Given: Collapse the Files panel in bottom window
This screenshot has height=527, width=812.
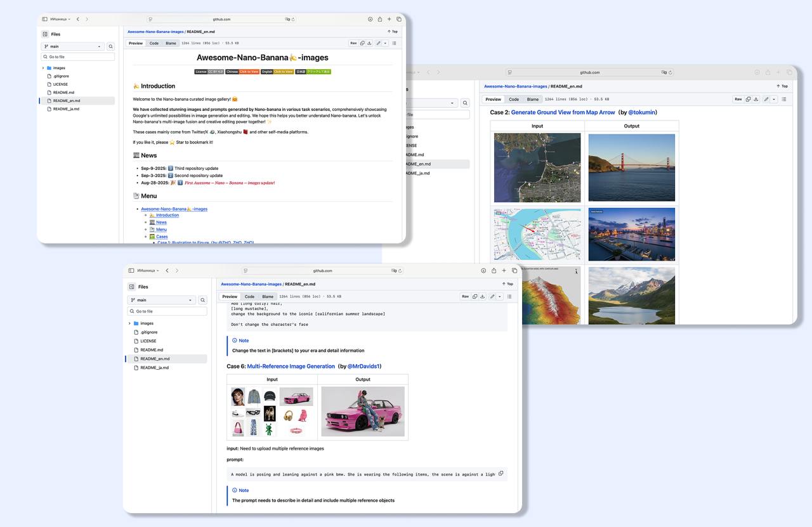Looking at the screenshot, I should pos(131,287).
